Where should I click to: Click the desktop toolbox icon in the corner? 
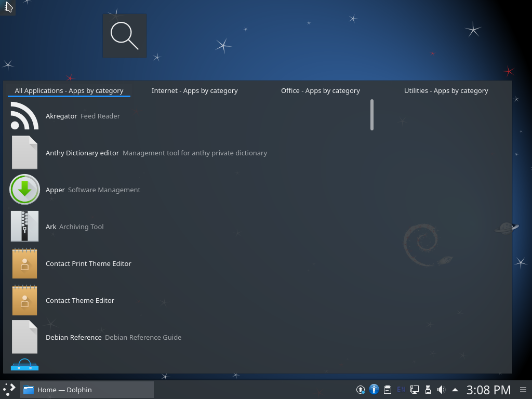8,7
